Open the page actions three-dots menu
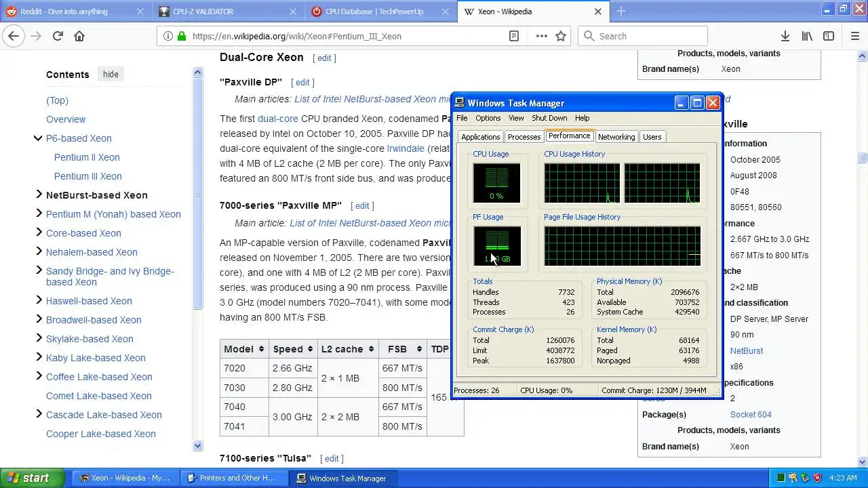Image resolution: width=868 pixels, height=488 pixels. pos(541,36)
